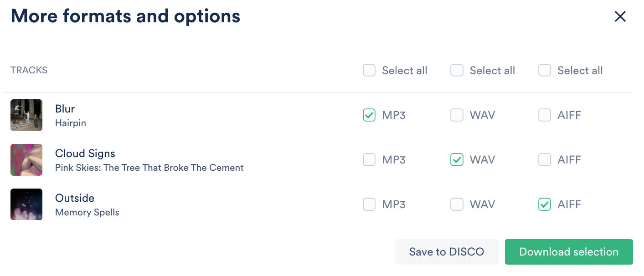Enable WAV format for Blur
The height and width of the screenshot is (276, 644).
[x=457, y=115]
